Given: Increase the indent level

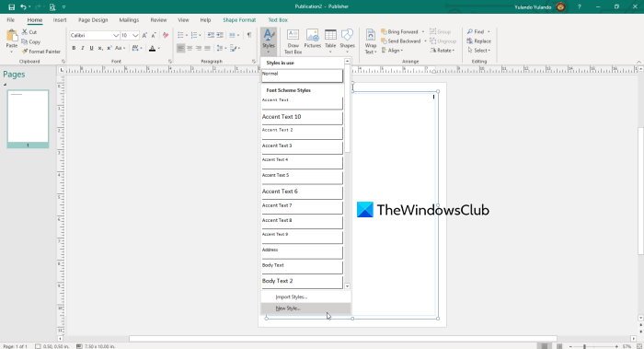Looking at the screenshot, I should tap(220, 35).
